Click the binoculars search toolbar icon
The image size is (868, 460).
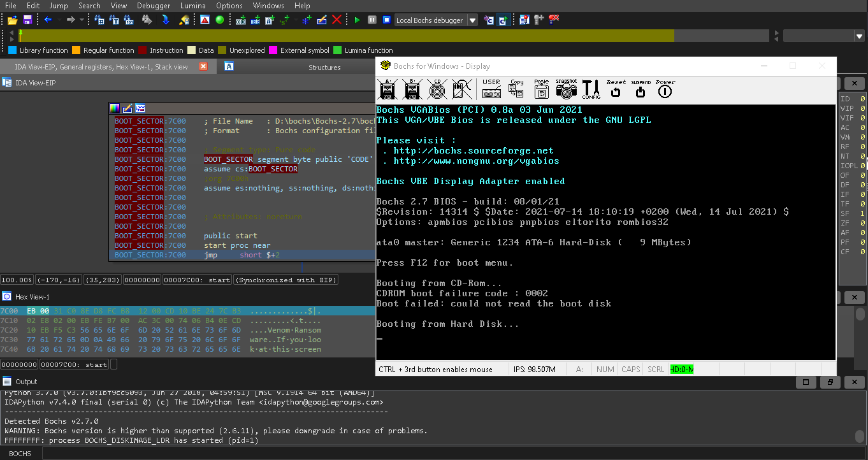147,20
